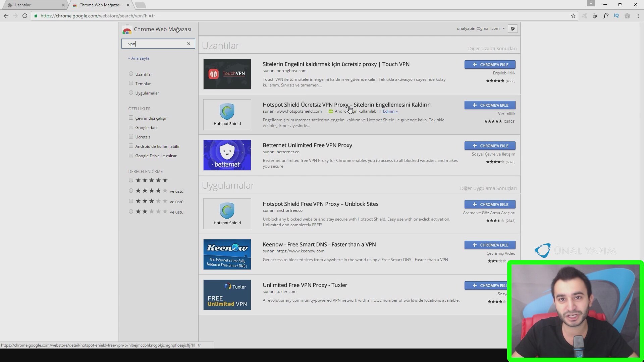The height and width of the screenshot is (362, 644).
Task: Open the Touch VPN extension thumbnail
Action: click(x=227, y=74)
